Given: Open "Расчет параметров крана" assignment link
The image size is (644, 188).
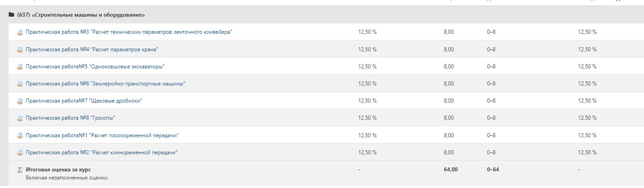Looking at the screenshot, I should point(92,49).
